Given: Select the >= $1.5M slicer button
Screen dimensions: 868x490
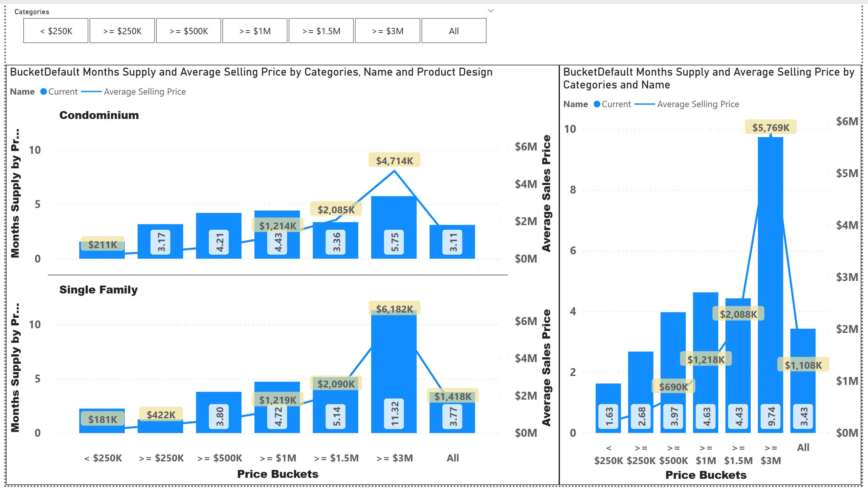Looking at the screenshot, I should pos(321,31).
